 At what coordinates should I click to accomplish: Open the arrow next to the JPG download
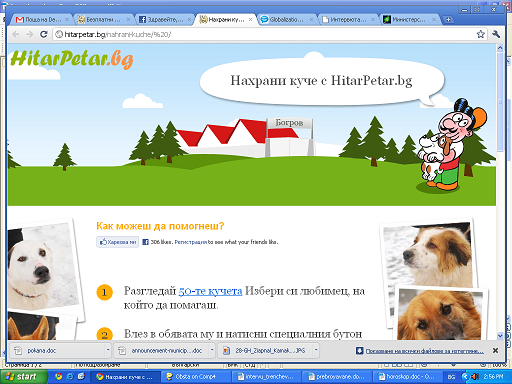[316, 350]
